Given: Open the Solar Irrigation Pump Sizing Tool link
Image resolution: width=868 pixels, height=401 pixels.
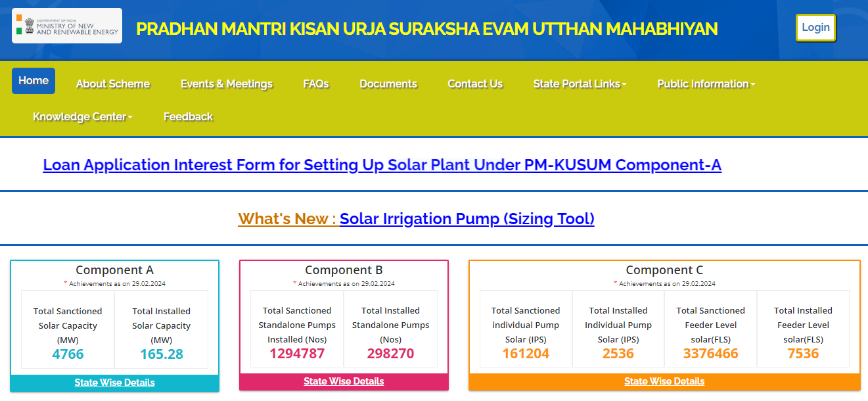Looking at the screenshot, I should click(x=467, y=219).
